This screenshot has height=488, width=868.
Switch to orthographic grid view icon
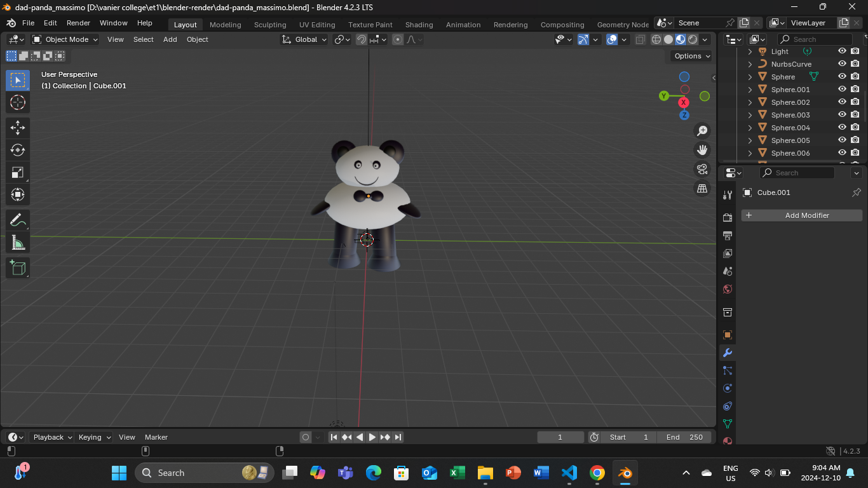click(702, 189)
